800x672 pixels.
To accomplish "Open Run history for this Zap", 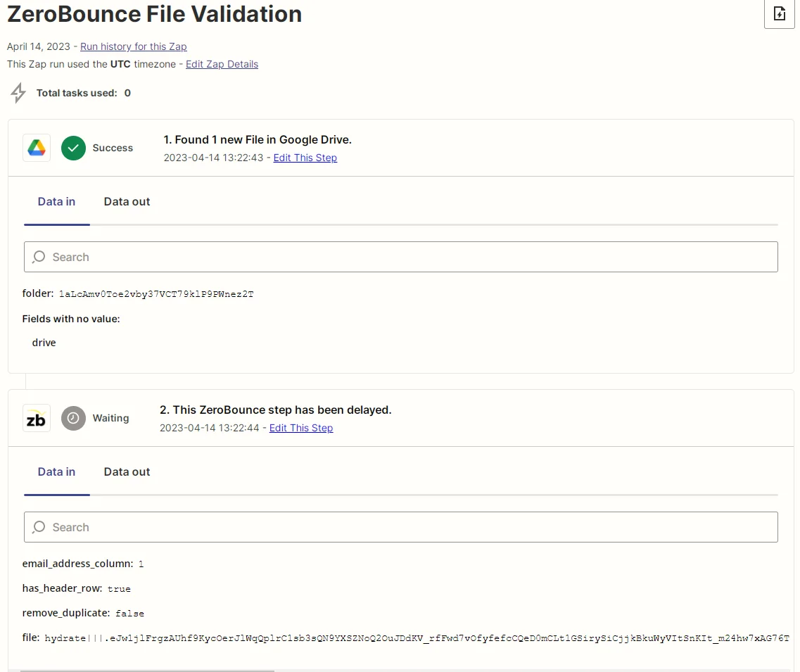I will (x=133, y=46).
